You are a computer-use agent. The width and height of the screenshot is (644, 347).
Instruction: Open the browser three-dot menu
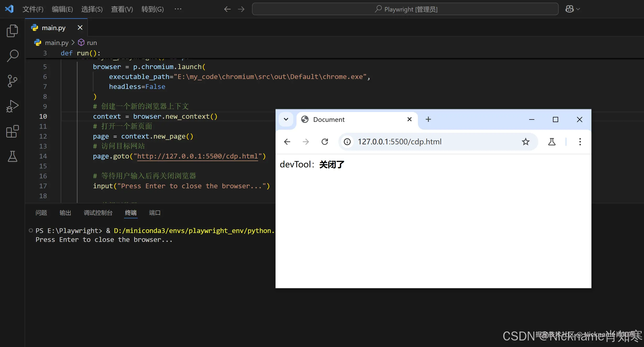(580, 142)
